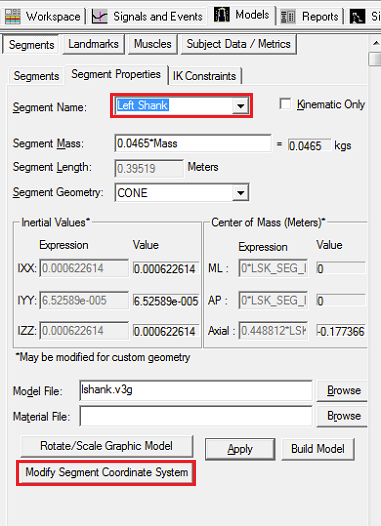Click the vertical scrollbar thumb
The height and width of the screenshot is (526, 381).
(375, 60)
